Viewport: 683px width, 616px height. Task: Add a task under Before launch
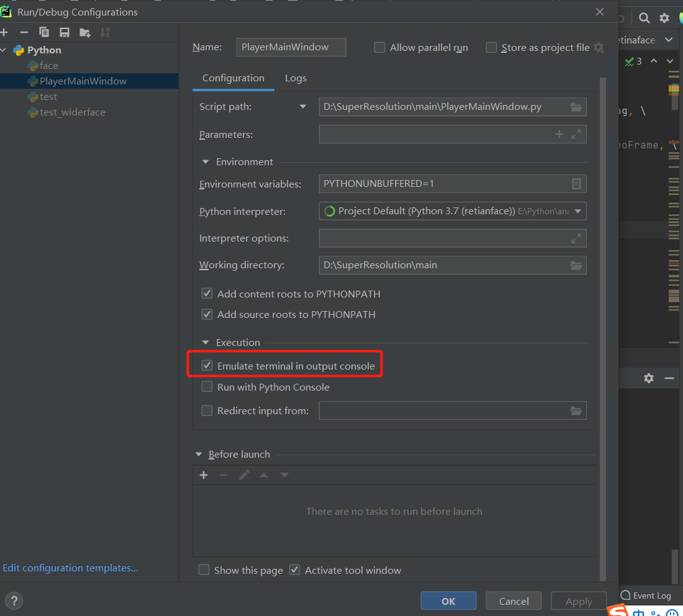tap(204, 474)
